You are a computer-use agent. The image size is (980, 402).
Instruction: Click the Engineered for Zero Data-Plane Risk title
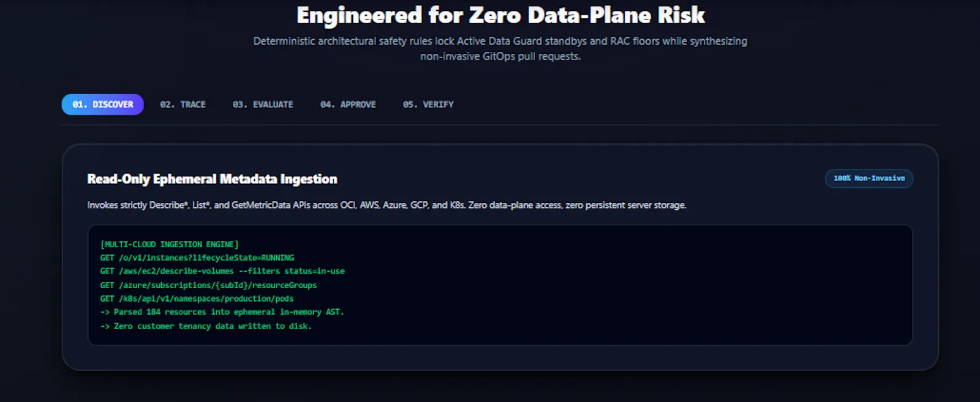pos(500,15)
